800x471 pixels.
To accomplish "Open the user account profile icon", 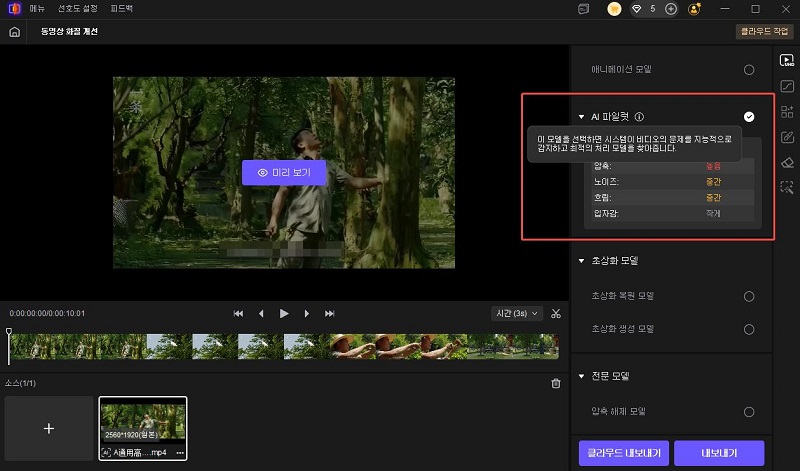I will (x=694, y=9).
